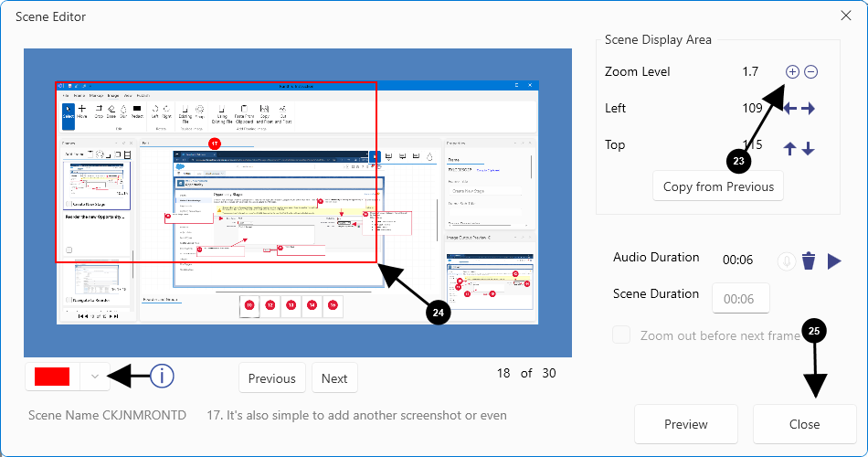Enable Zoom out before next frame checkbox

621,335
